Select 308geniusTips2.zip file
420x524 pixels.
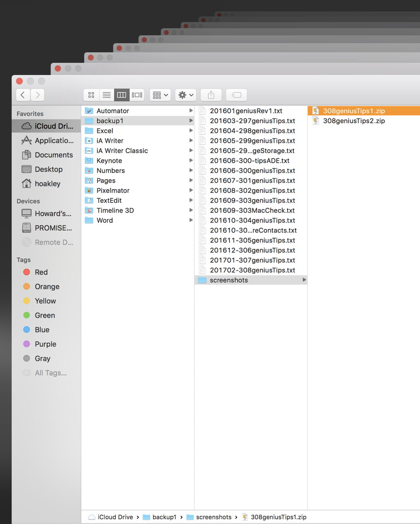[x=354, y=121]
